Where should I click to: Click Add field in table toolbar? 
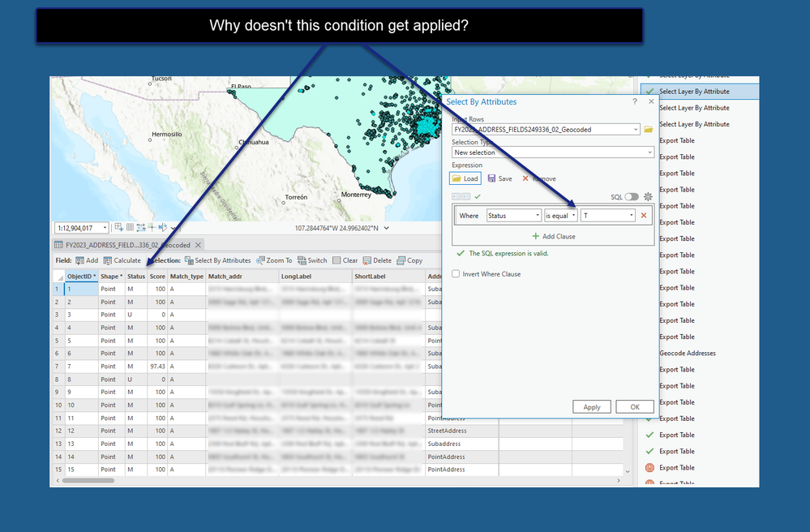[86, 260]
